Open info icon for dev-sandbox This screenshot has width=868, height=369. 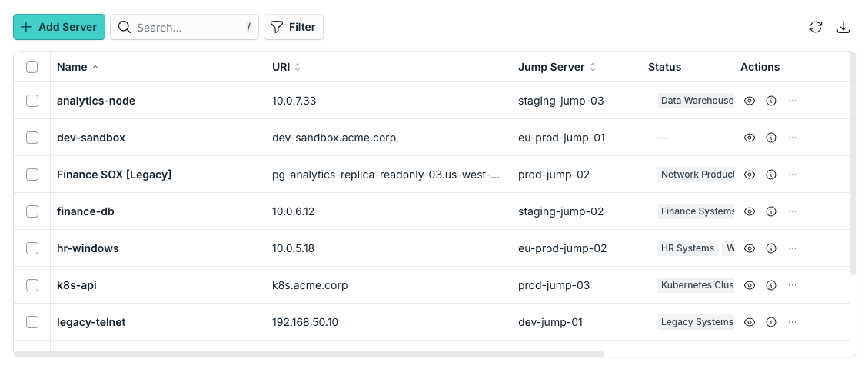[771, 138]
